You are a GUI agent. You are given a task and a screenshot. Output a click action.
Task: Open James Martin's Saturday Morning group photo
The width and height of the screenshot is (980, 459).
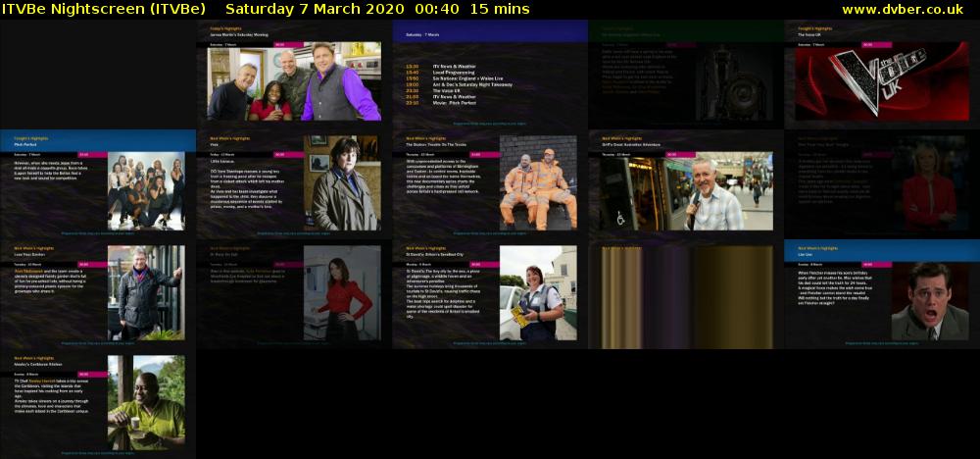294,81
